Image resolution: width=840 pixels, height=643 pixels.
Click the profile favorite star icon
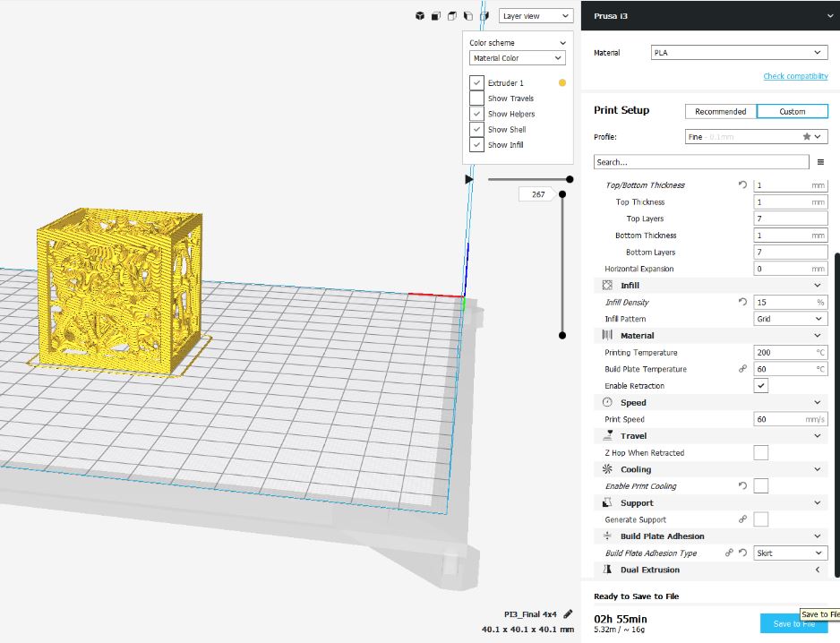coord(807,137)
